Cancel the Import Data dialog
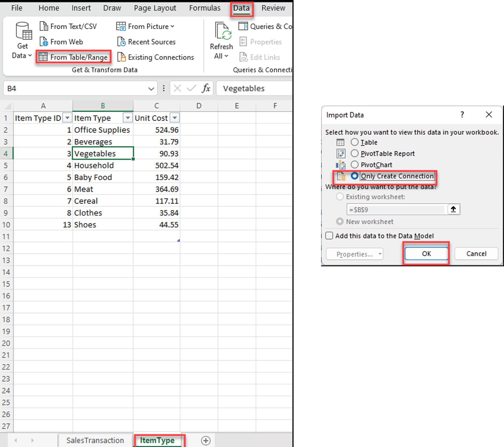504x447 pixels. 476,253
